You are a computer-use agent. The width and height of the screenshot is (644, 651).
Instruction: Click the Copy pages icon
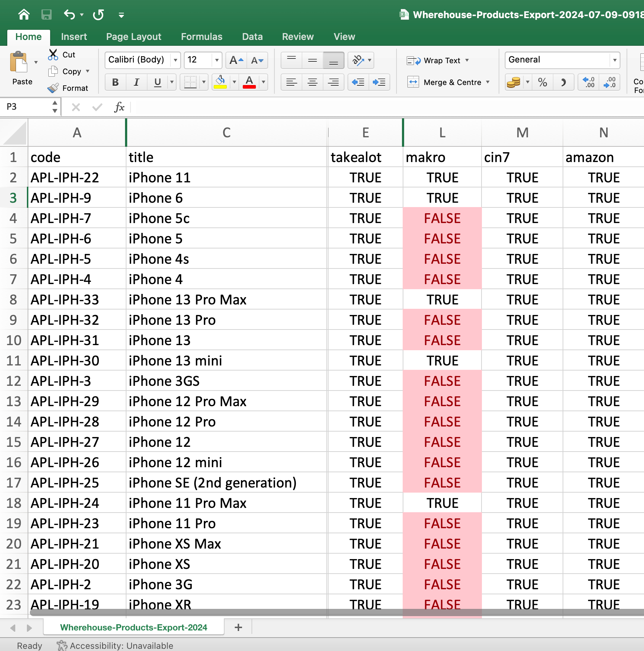pyautogui.click(x=53, y=71)
